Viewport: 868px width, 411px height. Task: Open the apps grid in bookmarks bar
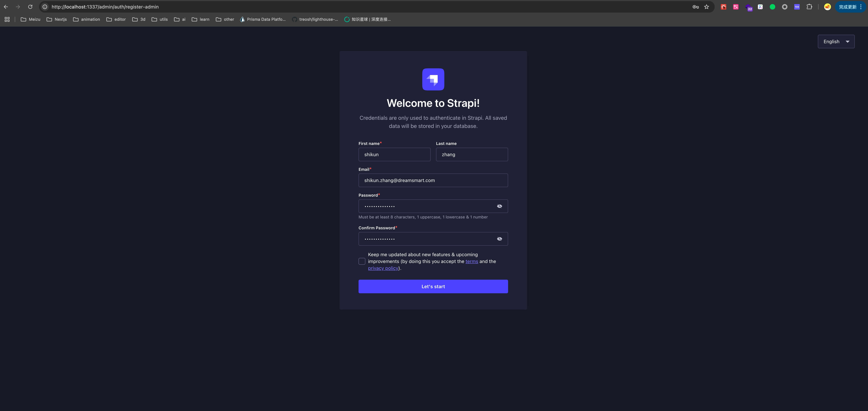[x=7, y=19]
